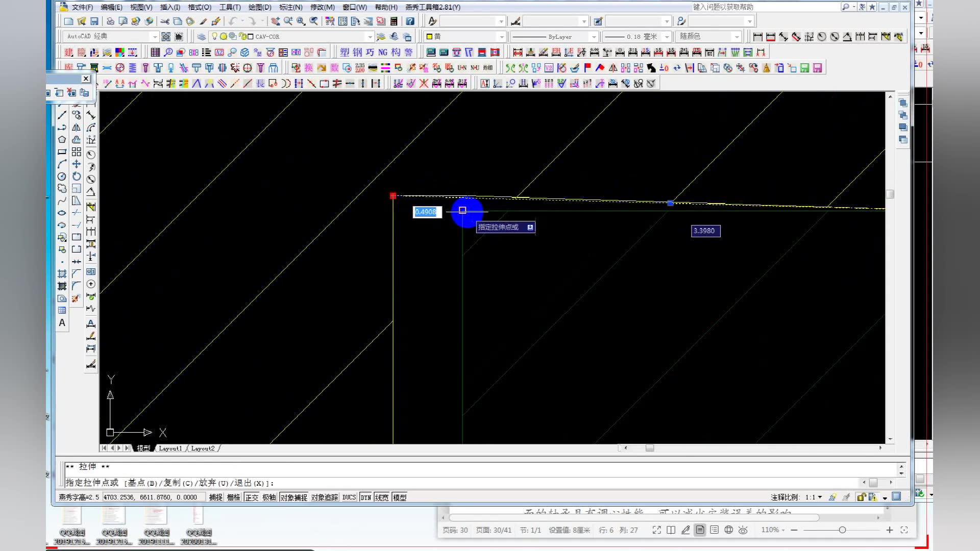The width and height of the screenshot is (980, 551).
Task: Toggle 正交 ortho mode in status bar
Action: click(x=252, y=497)
